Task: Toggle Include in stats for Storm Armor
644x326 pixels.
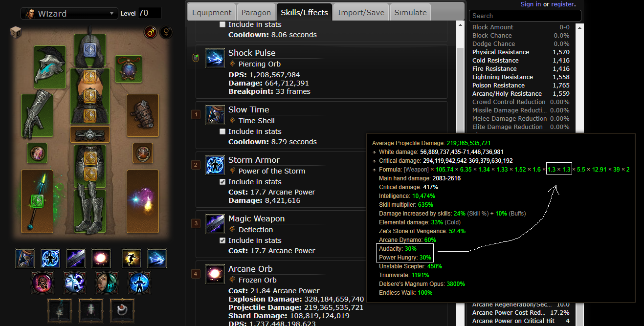Action: (x=223, y=182)
